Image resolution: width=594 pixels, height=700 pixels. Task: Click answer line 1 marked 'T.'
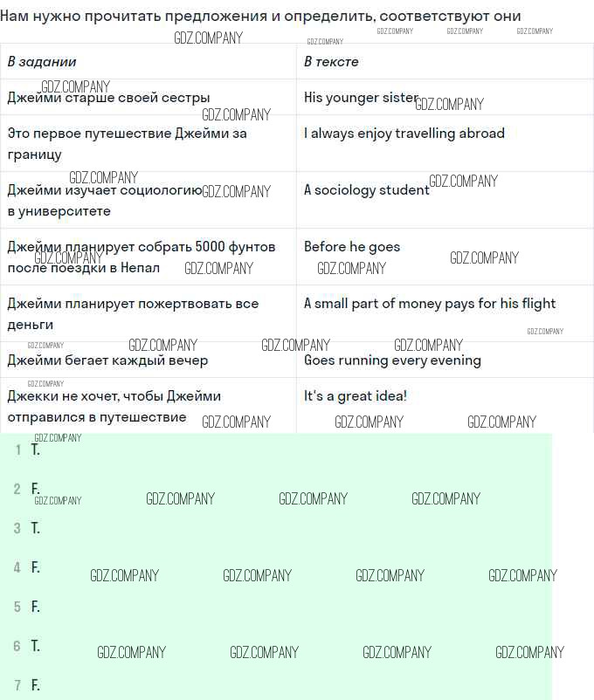[x=35, y=450]
